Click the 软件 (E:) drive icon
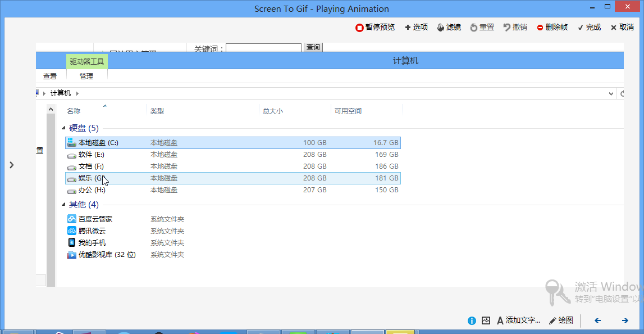The image size is (644, 334). (x=72, y=155)
